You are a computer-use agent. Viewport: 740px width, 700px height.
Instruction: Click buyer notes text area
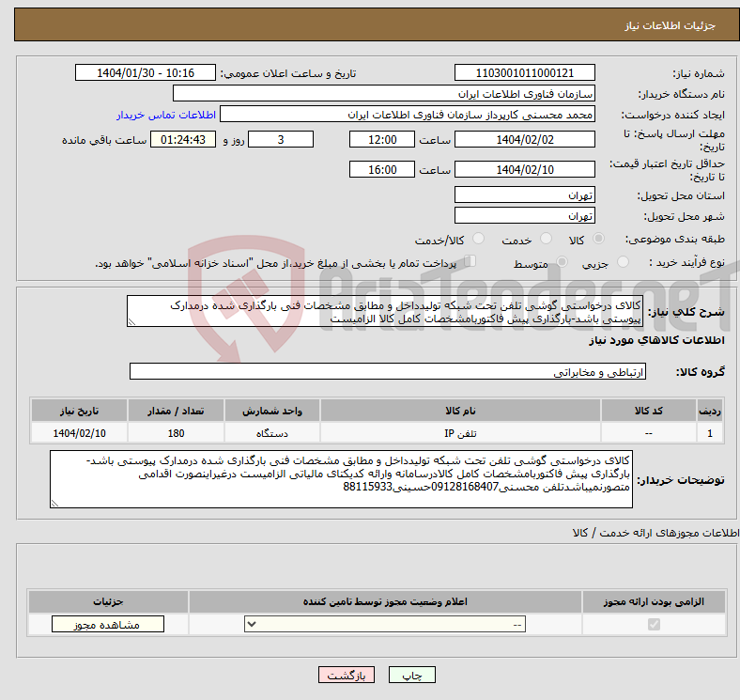point(341,479)
